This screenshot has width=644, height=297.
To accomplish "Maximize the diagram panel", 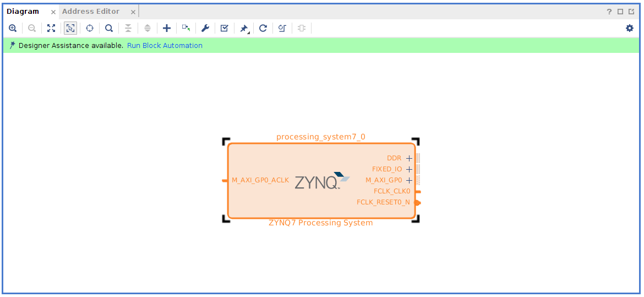I will click(620, 12).
